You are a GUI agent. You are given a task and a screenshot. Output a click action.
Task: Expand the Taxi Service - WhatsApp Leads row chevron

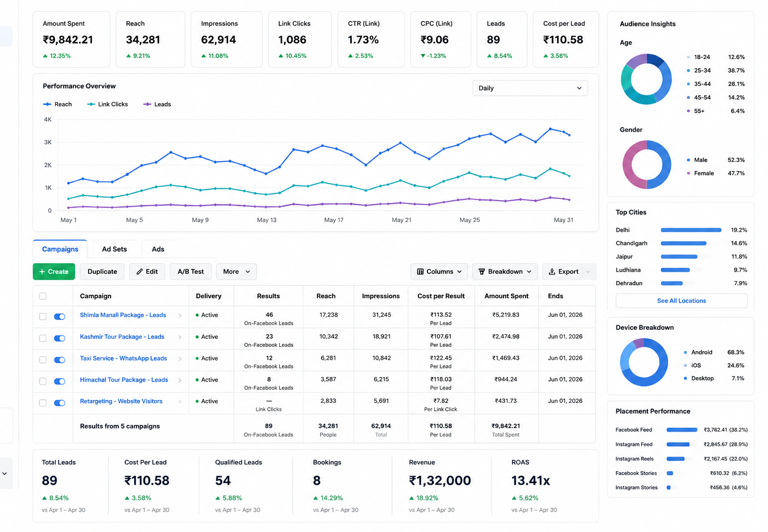click(180, 359)
